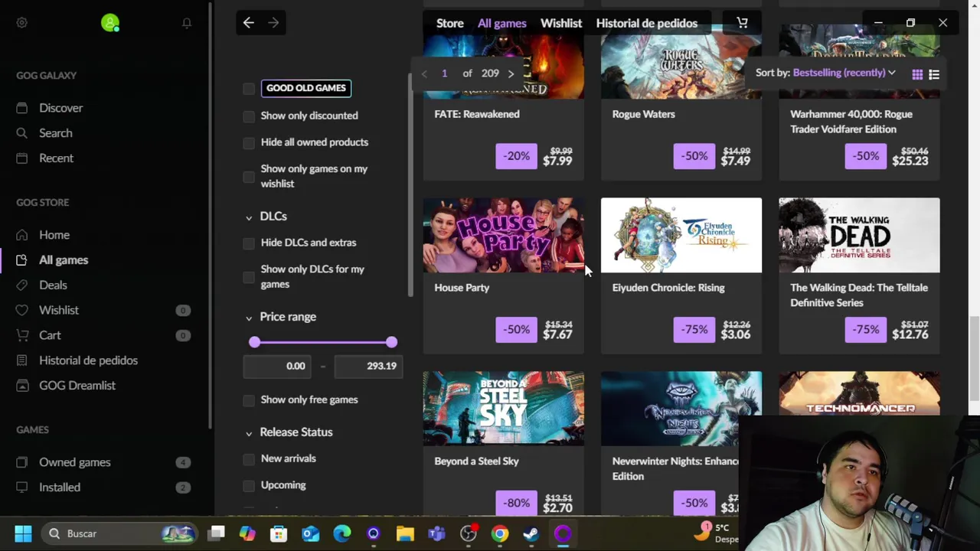Open the Rogue Waters game title
This screenshot has width=980, height=551.
[x=643, y=114]
